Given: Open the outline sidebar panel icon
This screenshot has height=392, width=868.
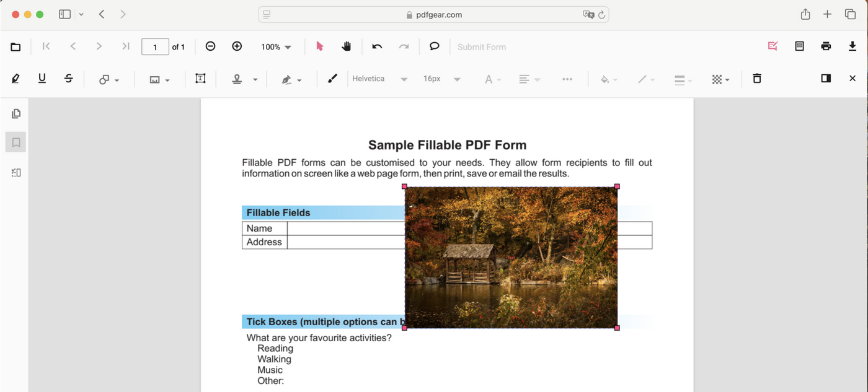Looking at the screenshot, I should [16, 173].
